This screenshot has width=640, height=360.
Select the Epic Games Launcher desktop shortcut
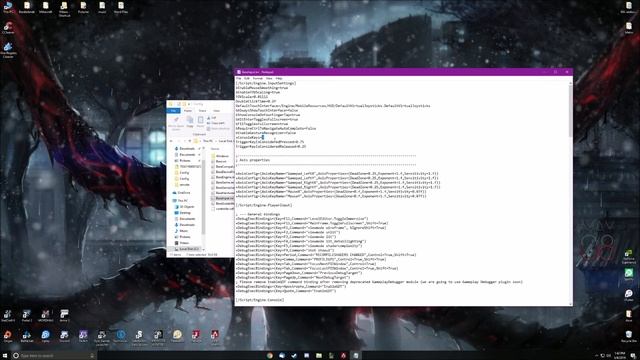pyautogui.click(x=102, y=338)
